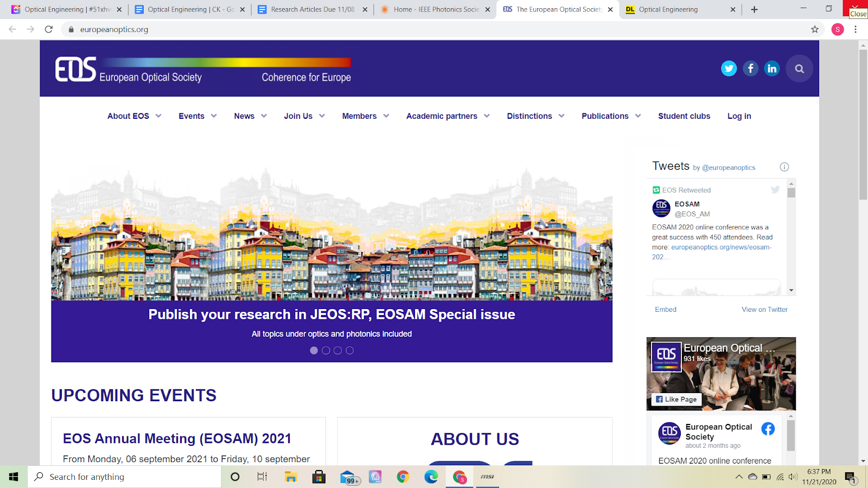Image resolution: width=868 pixels, height=488 pixels.
Task: Click the Facebook feed scrollbar thumb
Action: click(x=791, y=435)
